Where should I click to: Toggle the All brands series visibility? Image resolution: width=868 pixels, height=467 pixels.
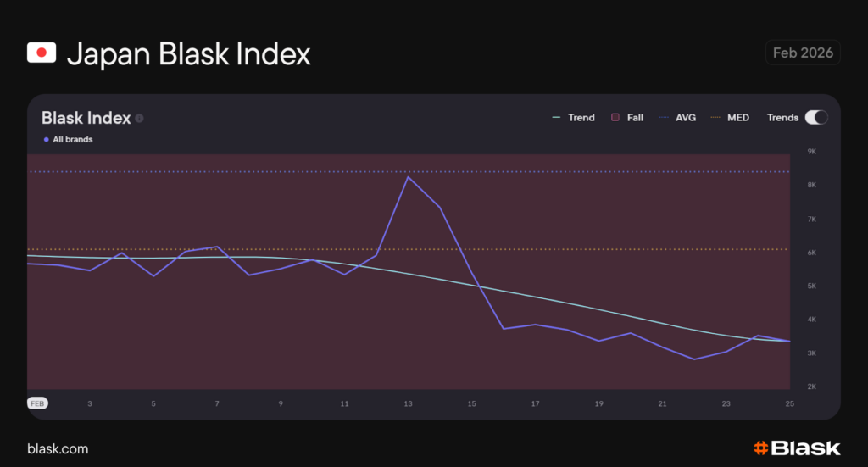[x=72, y=139]
